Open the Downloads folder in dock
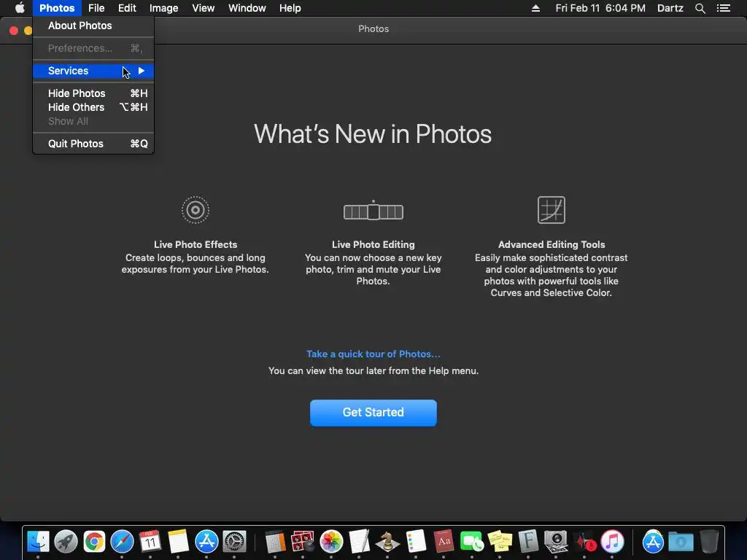This screenshot has width=747, height=560. click(681, 542)
